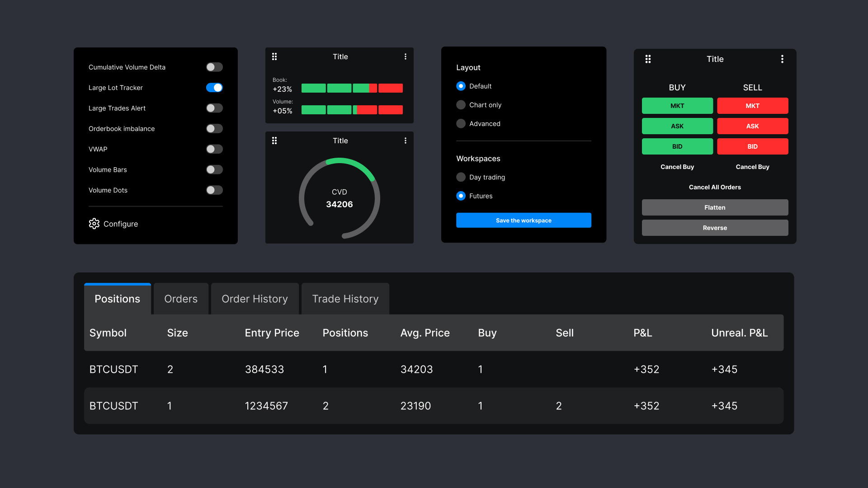Enable the VWAP toggle

[214, 149]
